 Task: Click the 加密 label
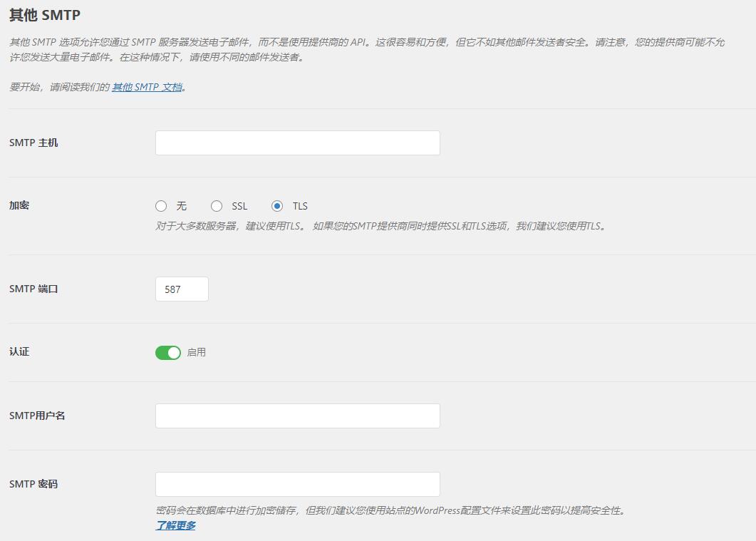pos(19,205)
